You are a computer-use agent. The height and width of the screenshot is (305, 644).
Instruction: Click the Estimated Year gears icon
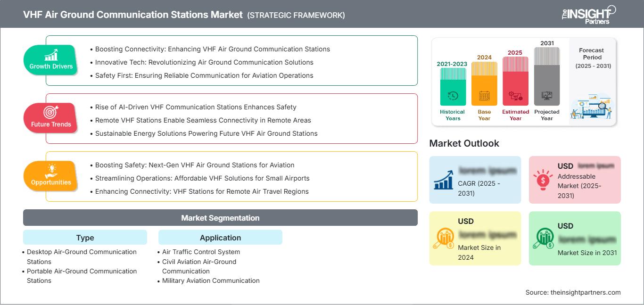pos(515,96)
